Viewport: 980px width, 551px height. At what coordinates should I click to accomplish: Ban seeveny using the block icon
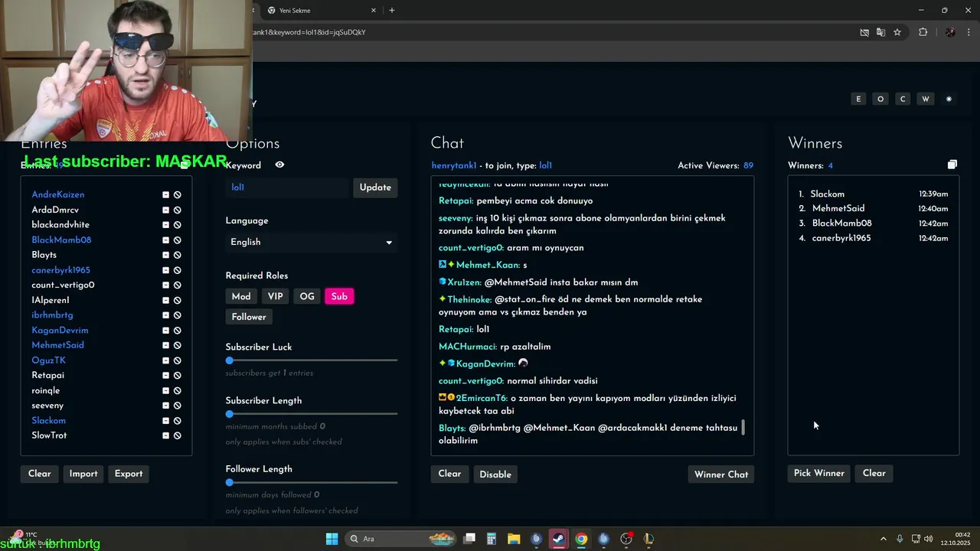[x=177, y=406]
